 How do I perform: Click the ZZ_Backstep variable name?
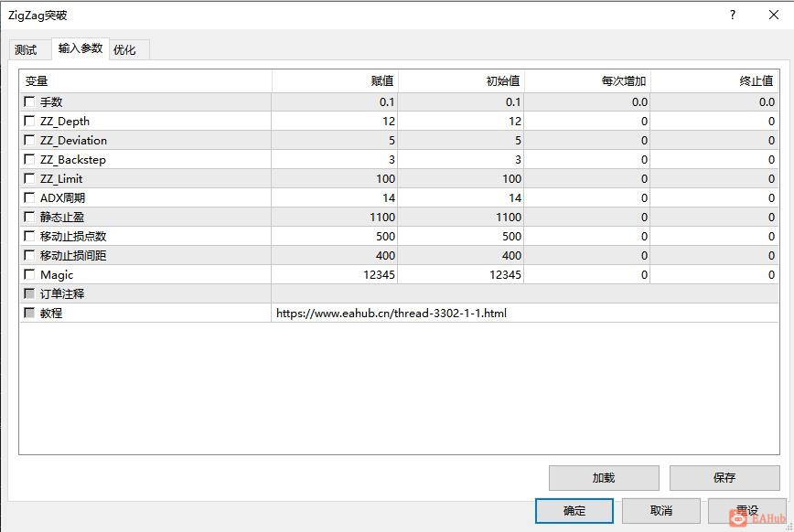[x=73, y=159]
